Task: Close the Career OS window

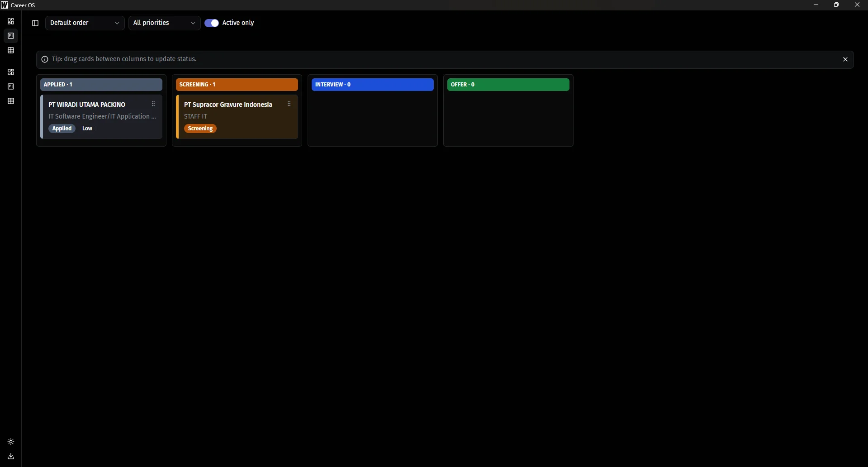Action: [857, 5]
